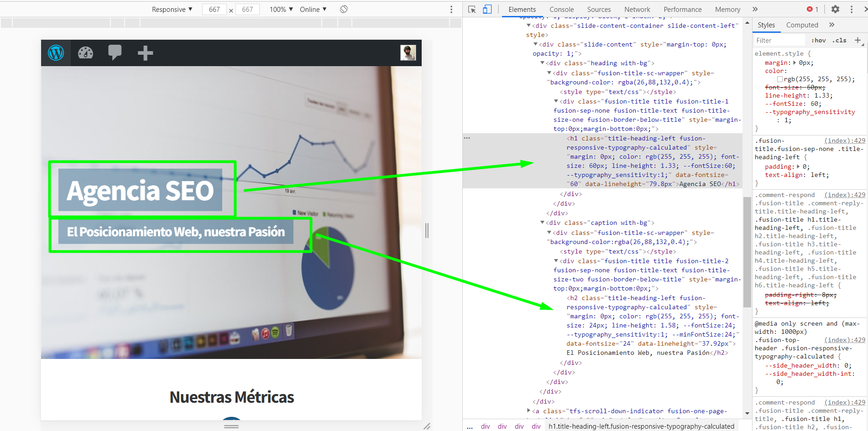868x431 pixels.
Task: Toggle the .cls element classes panel
Action: [x=839, y=40]
